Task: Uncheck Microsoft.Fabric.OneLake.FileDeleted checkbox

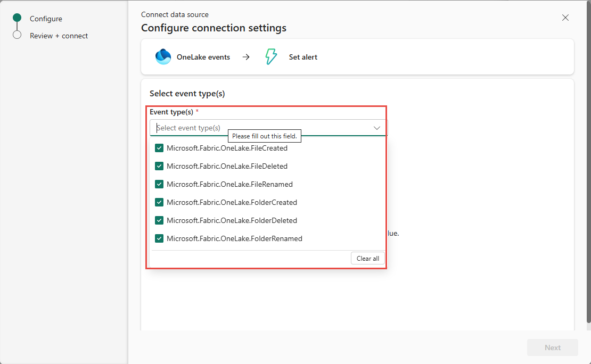Action: click(x=159, y=166)
